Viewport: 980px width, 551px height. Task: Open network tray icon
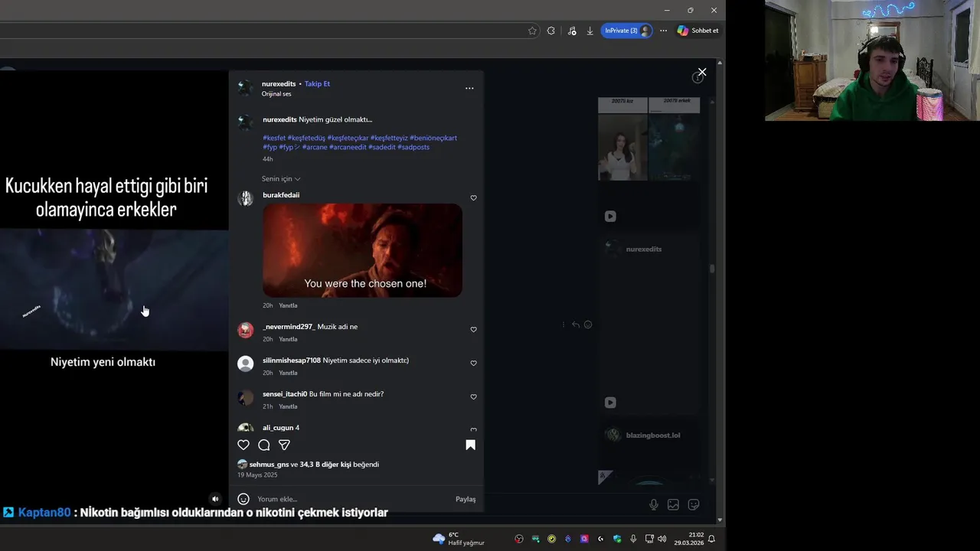tap(649, 539)
